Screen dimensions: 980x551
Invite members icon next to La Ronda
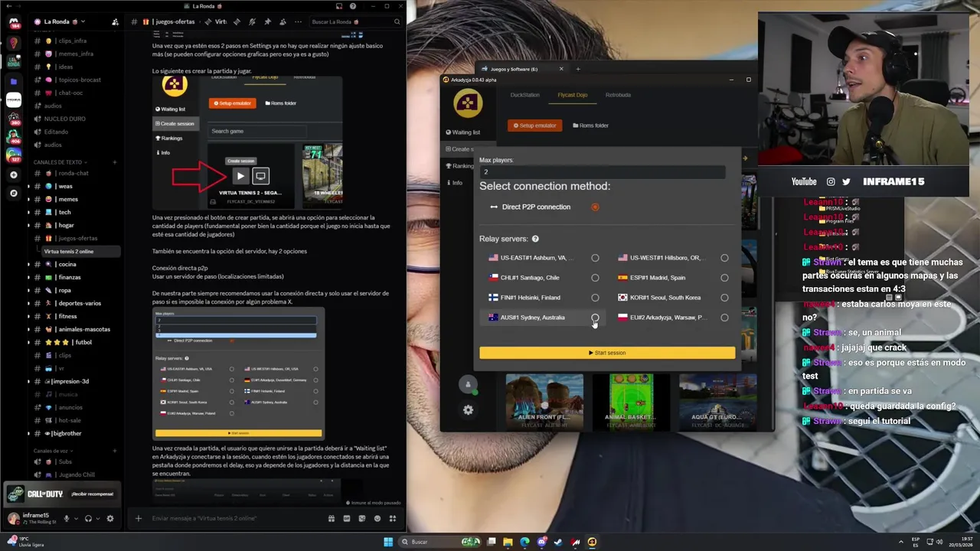[x=115, y=21]
